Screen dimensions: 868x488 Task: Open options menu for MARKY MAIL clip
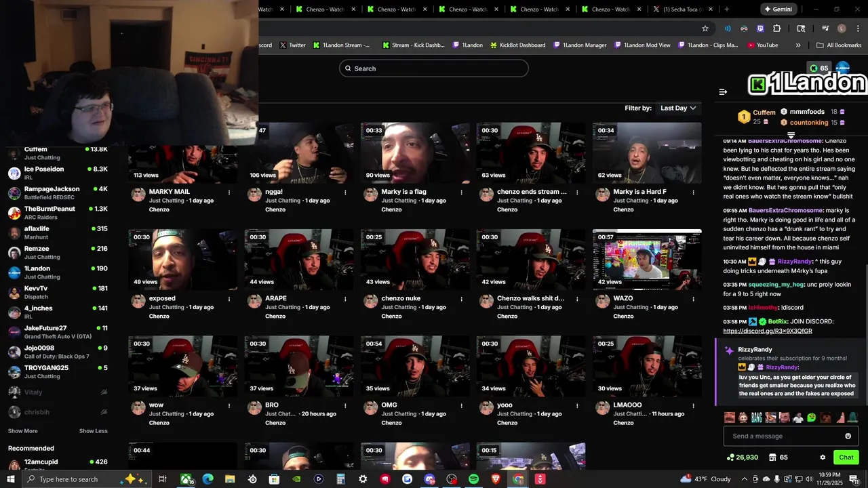tap(229, 192)
